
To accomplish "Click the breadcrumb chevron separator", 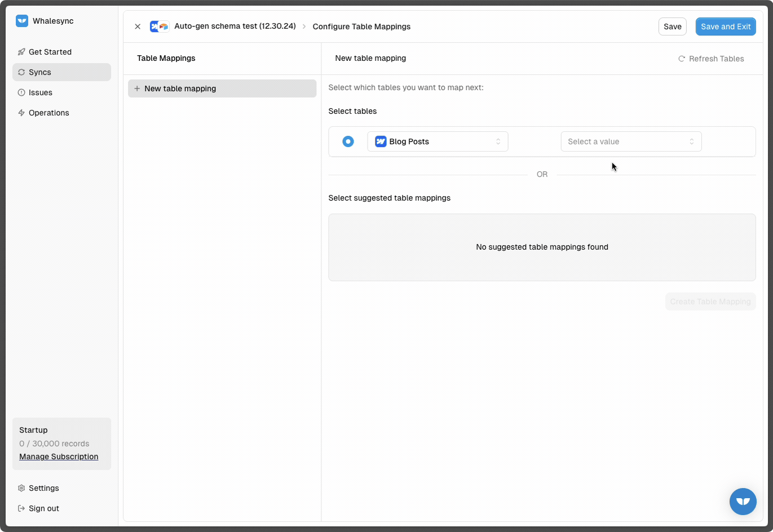I will tap(304, 26).
